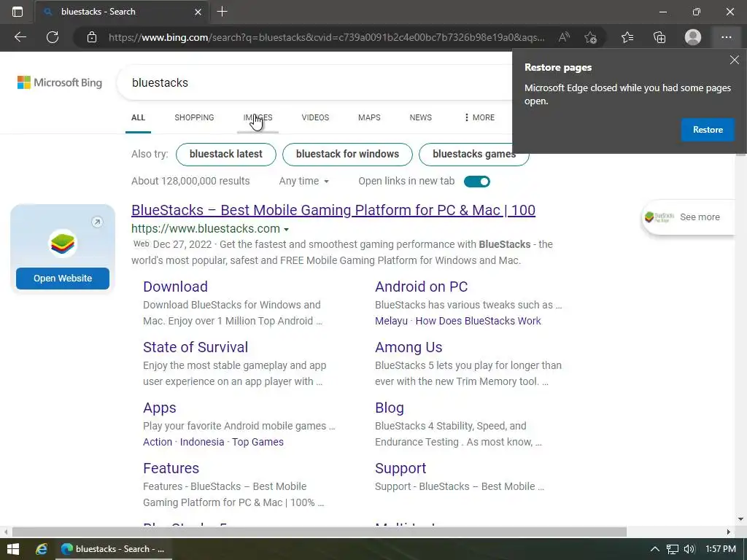Click the expand arrow on the site card
Viewport: 747px width, 560px height.
pyautogui.click(x=97, y=222)
